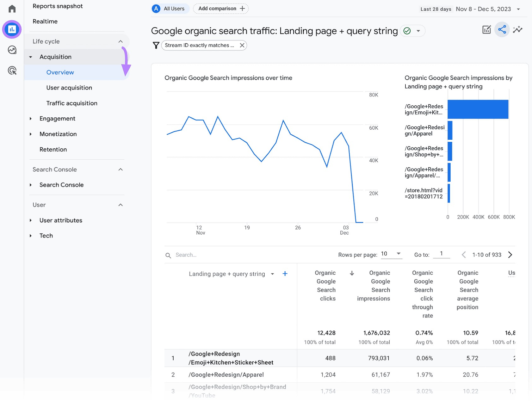Click the customize report pencil icon
Image resolution: width=532 pixels, height=401 pixels.
point(486,30)
